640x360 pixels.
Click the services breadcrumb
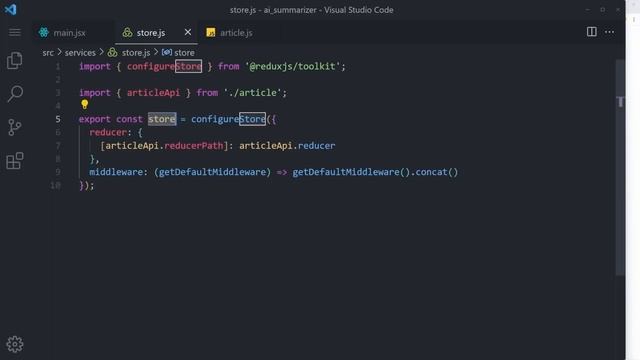(x=80, y=53)
